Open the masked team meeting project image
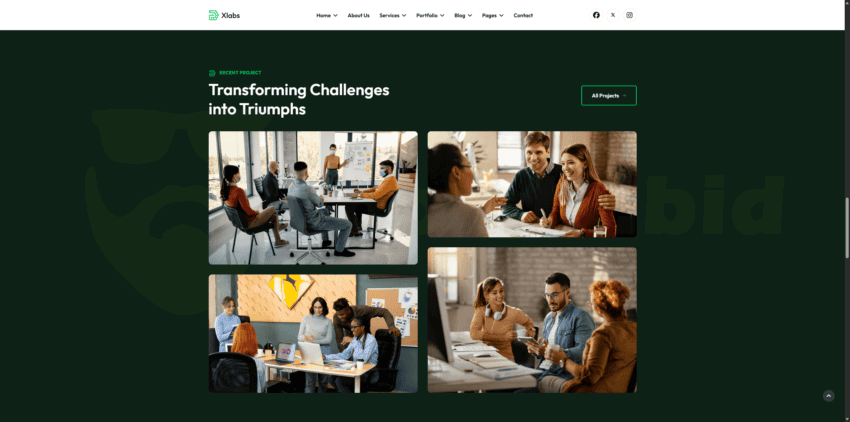This screenshot has height=422, width=850. click(313, 197)
